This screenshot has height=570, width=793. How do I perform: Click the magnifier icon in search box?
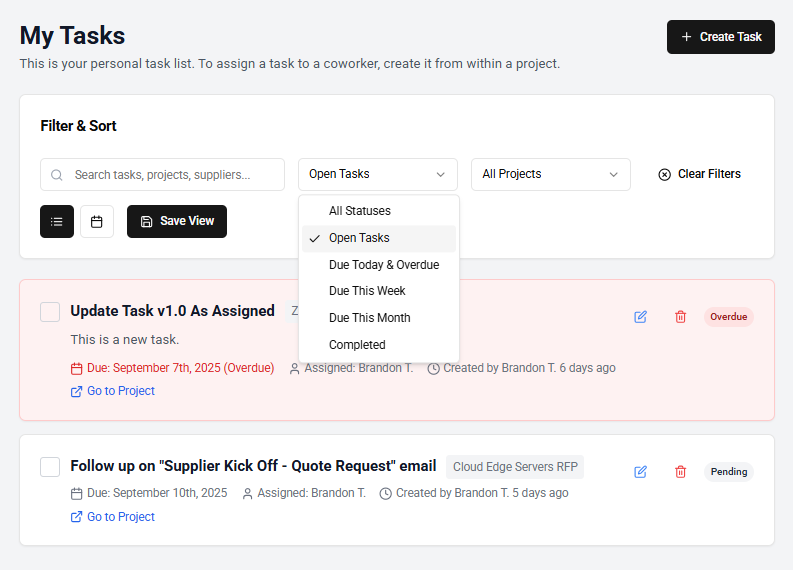click(57, 175)
